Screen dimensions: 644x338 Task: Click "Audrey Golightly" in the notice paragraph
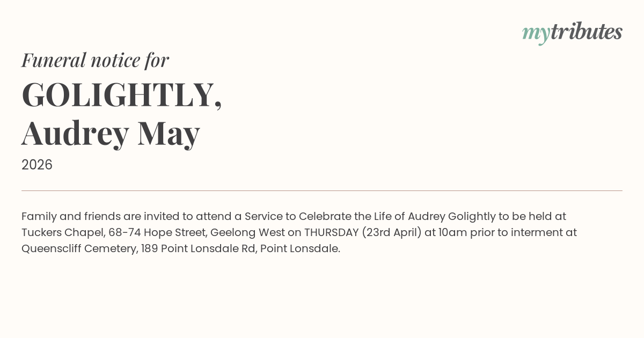pos(452,216)
